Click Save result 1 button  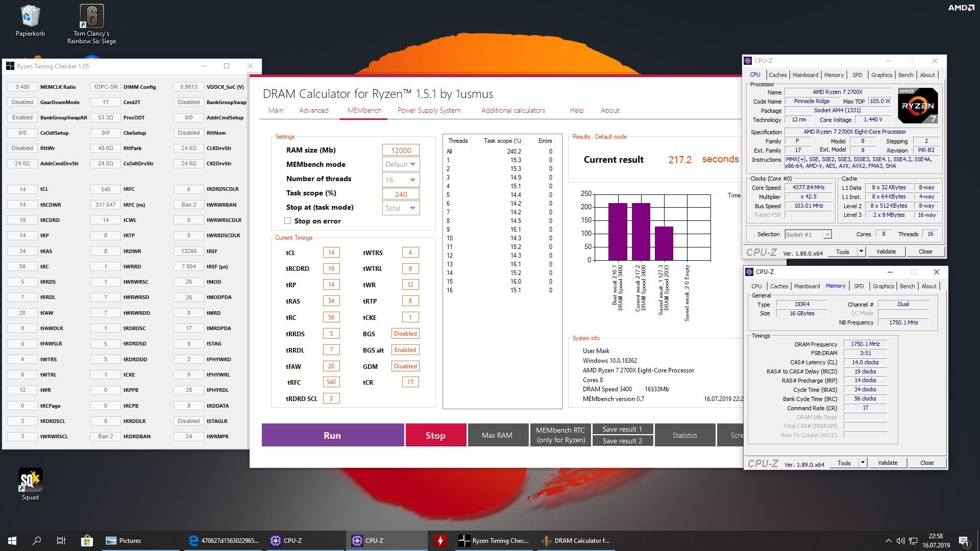tap(622, 429)
